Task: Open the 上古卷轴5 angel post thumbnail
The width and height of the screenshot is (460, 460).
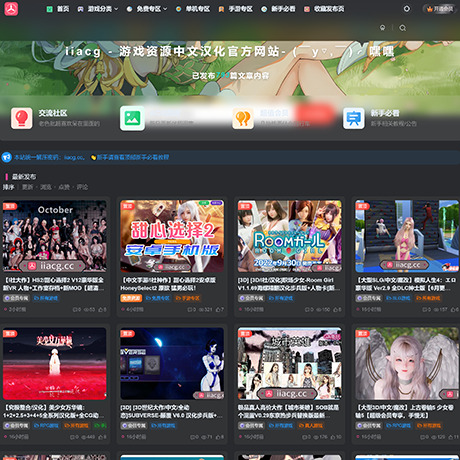Action: point(407,363)
